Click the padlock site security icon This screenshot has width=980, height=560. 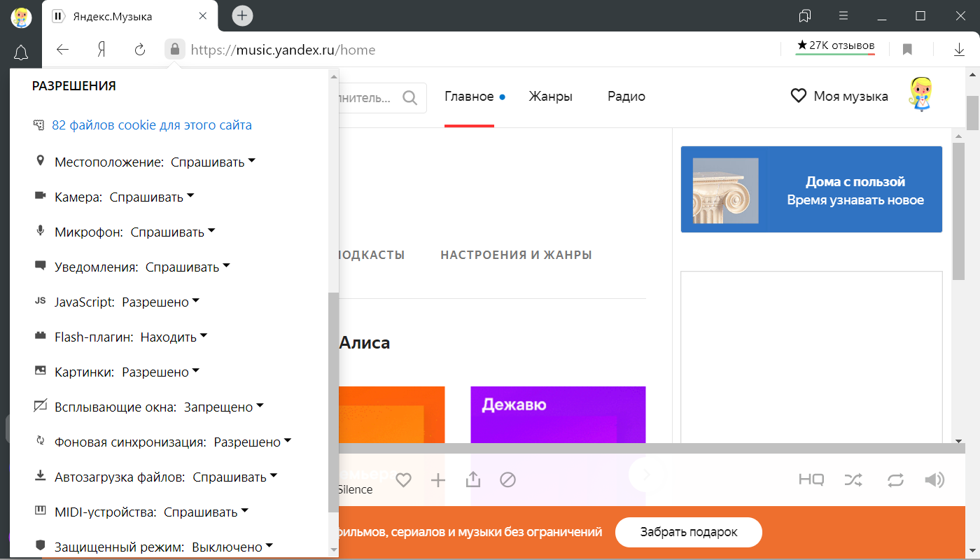(174, 50)
